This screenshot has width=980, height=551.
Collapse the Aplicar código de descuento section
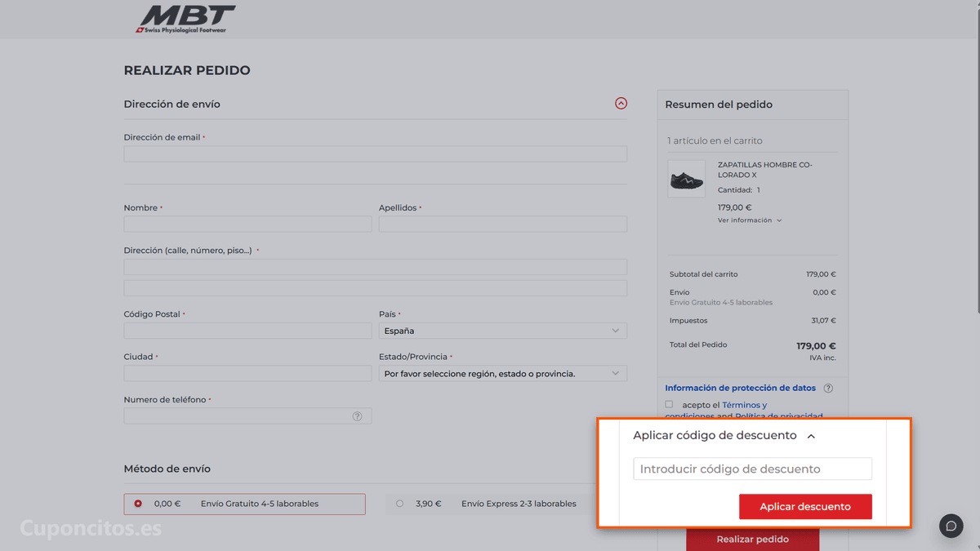coord(811,437)
